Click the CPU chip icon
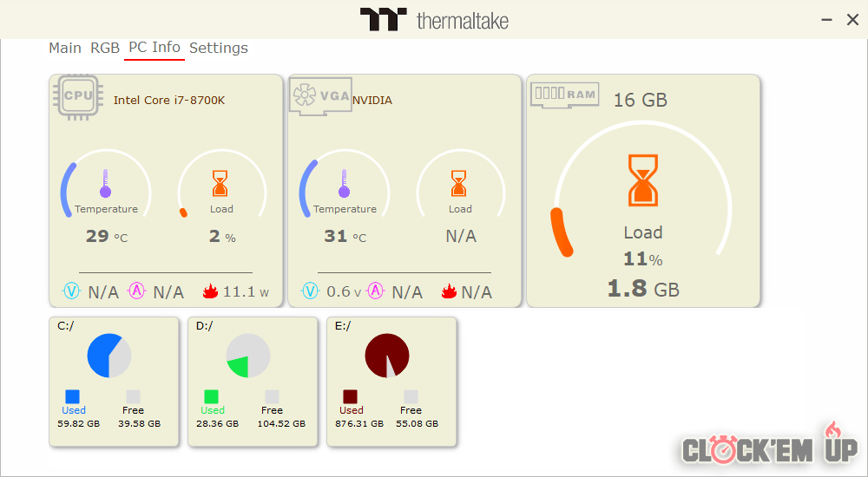This screenshot has height=477, width=868. tap(78, 95)
